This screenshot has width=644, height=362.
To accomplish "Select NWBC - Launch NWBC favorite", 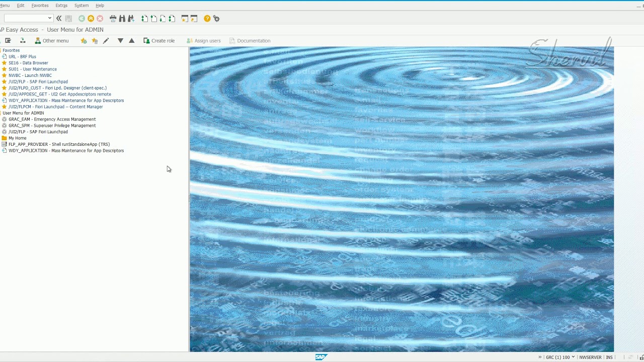I will coord(30,75).
